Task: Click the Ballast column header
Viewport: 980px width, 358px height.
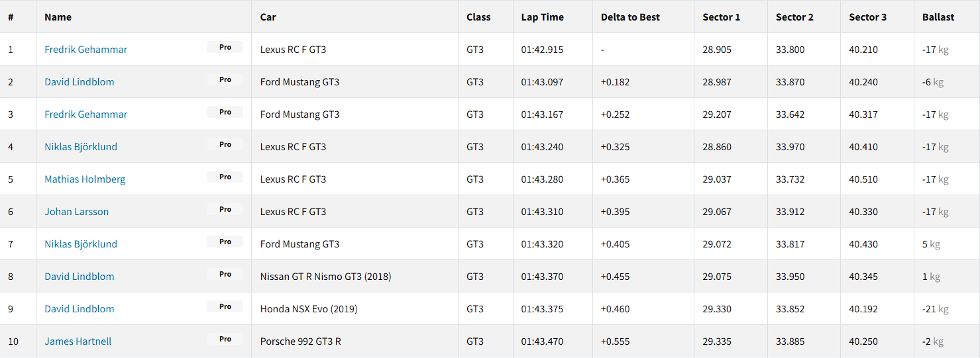Action: click(x=938, y=17)
